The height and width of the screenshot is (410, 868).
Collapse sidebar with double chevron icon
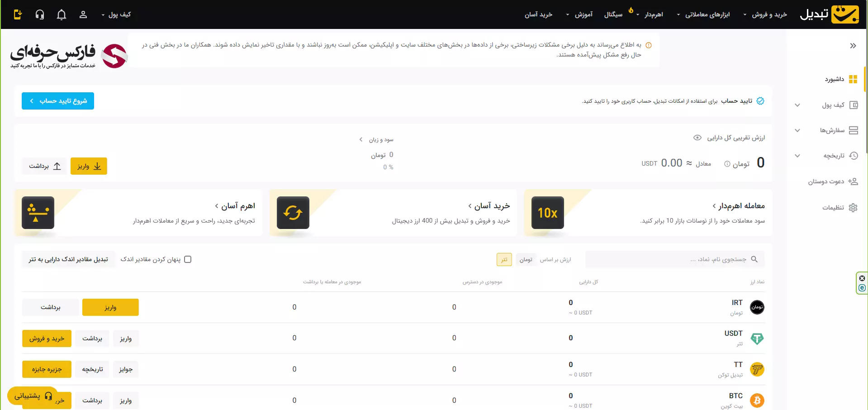(x=853, y=46)
